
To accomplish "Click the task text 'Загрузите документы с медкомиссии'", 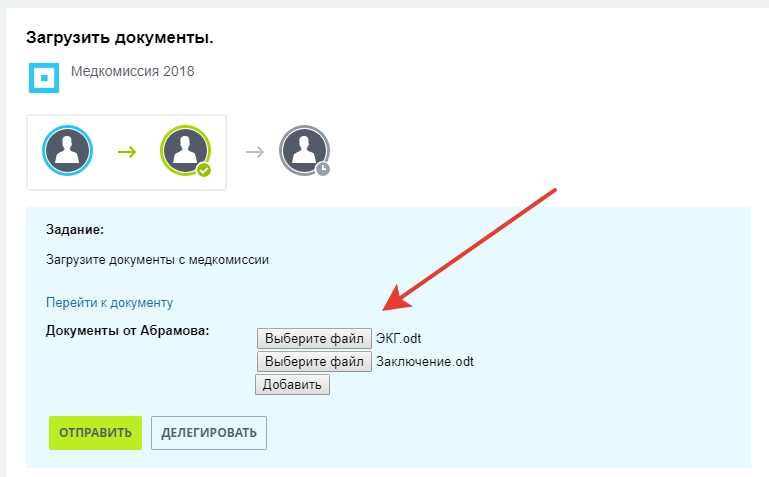I will pos(157,260).
